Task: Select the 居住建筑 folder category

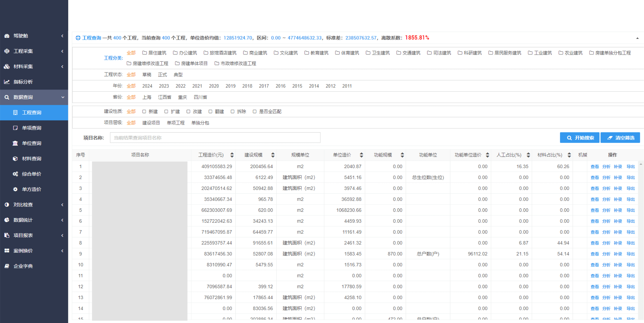Action: [154, 53]
